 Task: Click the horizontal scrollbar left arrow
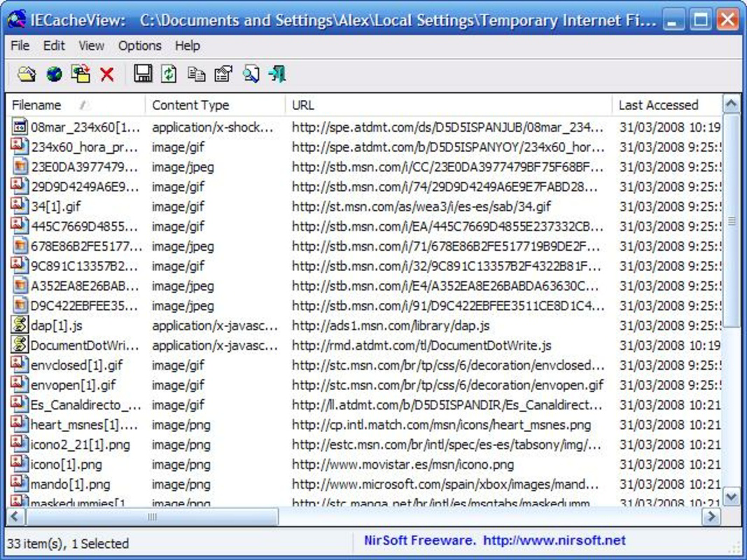point(15,516)
